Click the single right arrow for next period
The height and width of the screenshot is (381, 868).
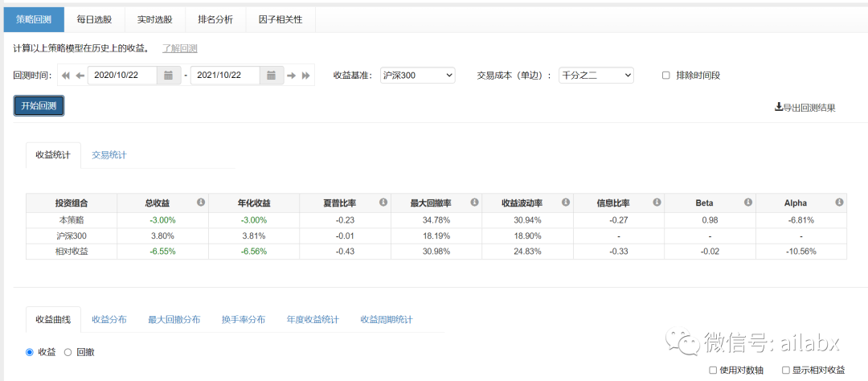pyautogui.click(x=291, y=76)
